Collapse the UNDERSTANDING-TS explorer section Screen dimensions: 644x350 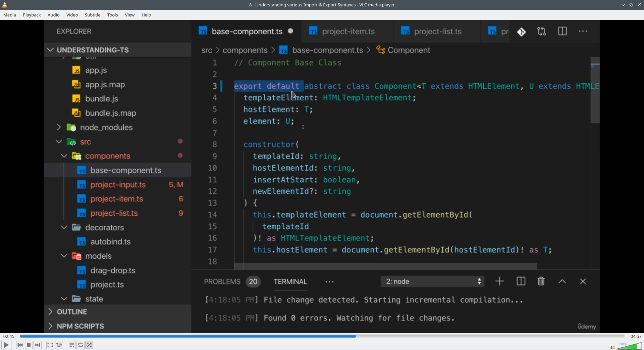[x=118, y=50]
